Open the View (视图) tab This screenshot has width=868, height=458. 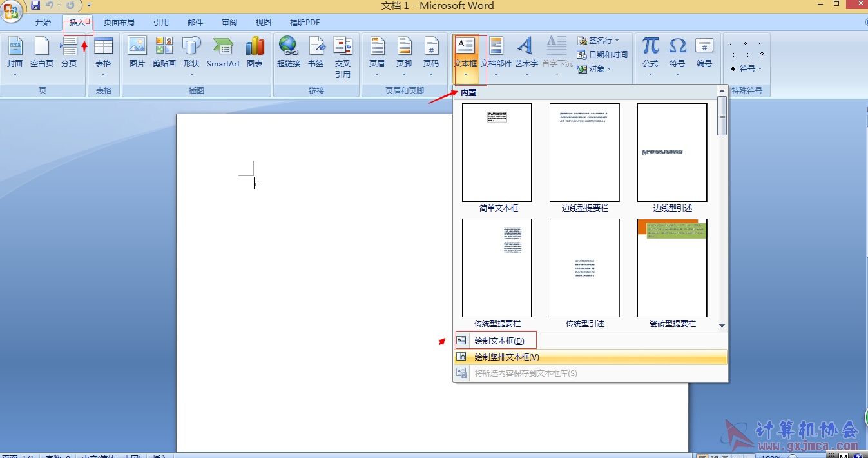(264, 23)
